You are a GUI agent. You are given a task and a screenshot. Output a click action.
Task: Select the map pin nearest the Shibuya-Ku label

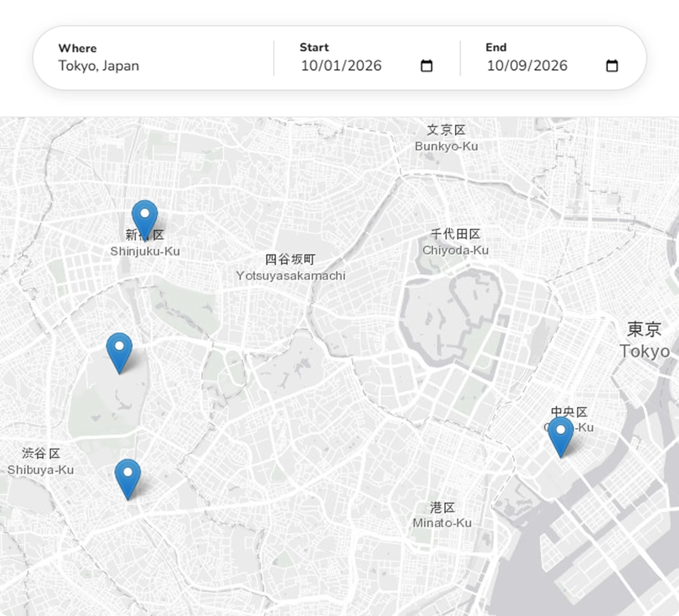128,479
